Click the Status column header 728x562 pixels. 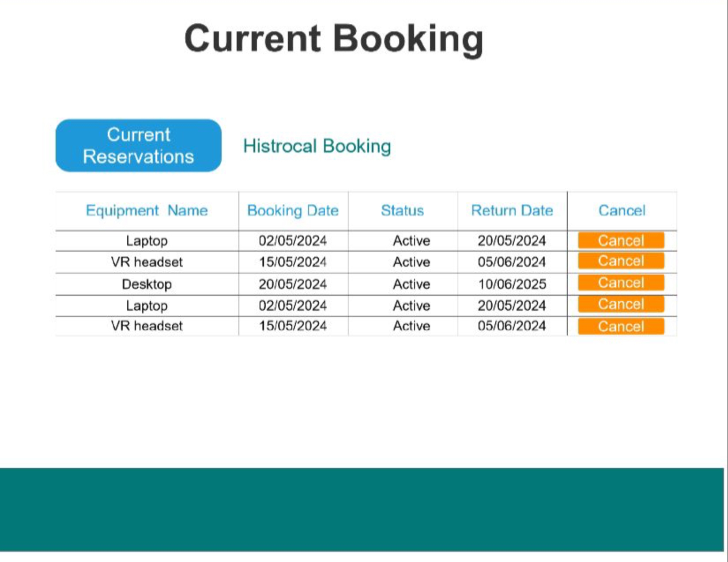402,210
